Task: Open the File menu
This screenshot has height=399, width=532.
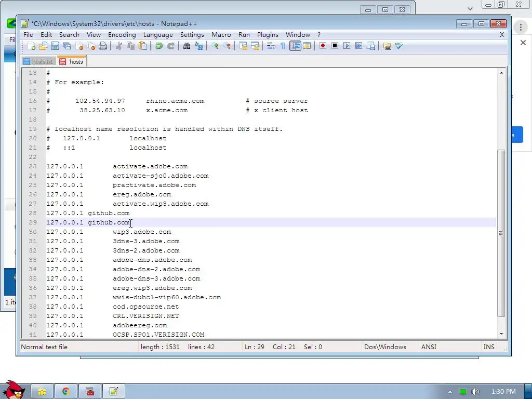Action: click(x=28, y=35)
